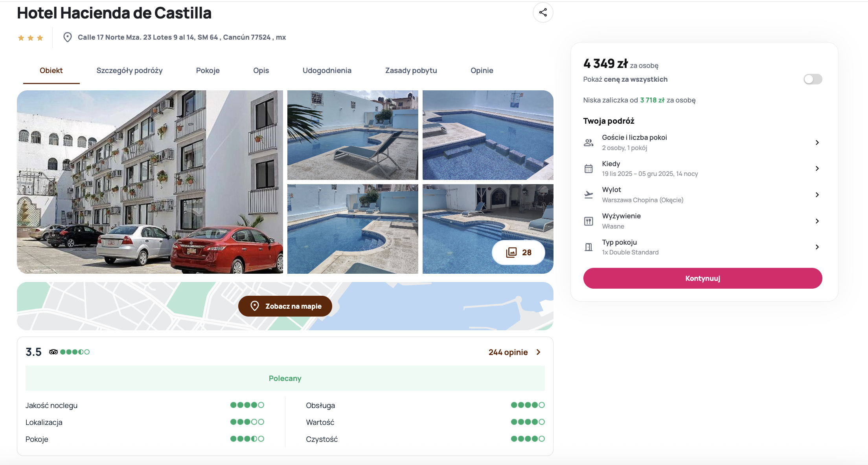Switch to the Udogodnienia tab
Image resolution: width=868 pixels, height=465 pixels.
click(327, 71)
